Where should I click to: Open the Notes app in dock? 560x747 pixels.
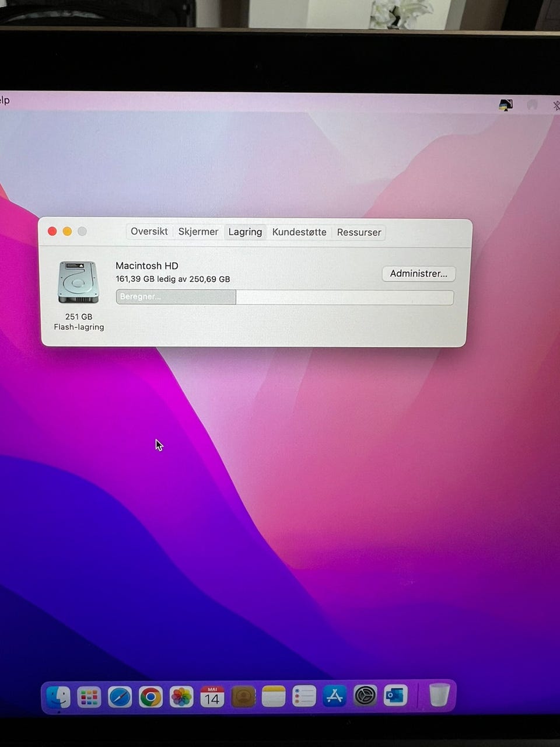coord(274,697)
